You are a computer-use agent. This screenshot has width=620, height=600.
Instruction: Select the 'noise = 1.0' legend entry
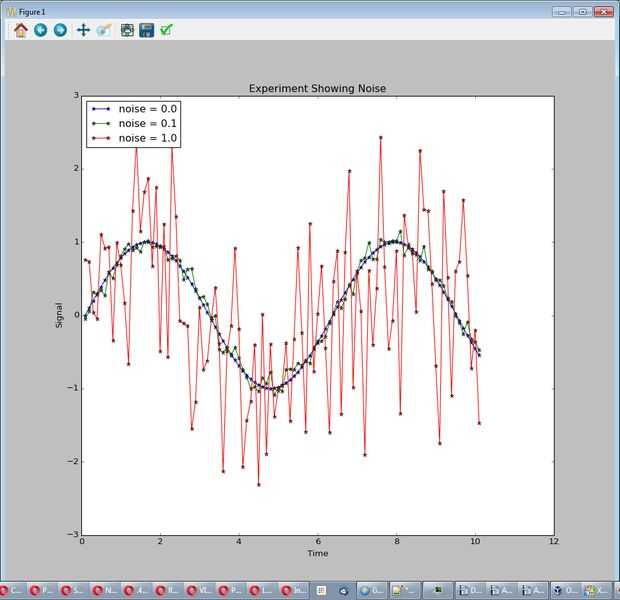pos(134,138)
